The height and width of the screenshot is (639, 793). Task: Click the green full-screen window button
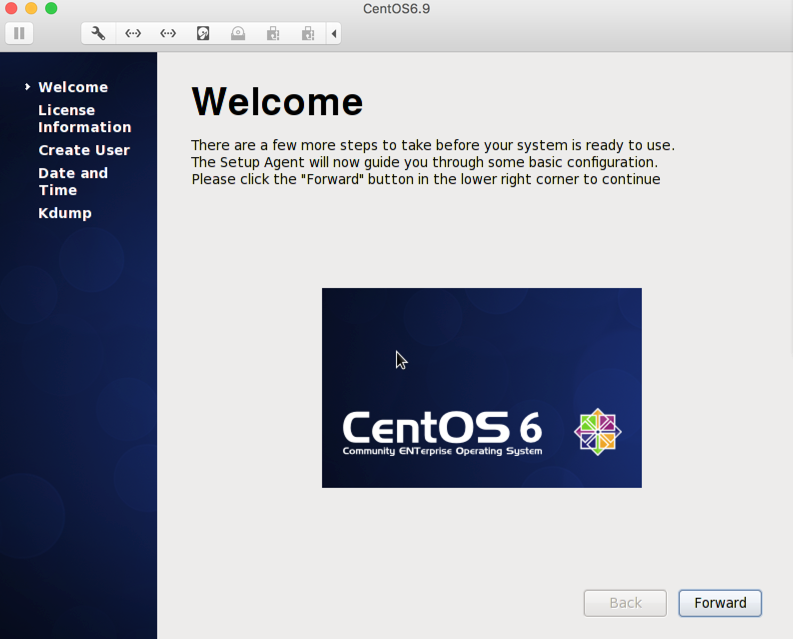[51, 8]
